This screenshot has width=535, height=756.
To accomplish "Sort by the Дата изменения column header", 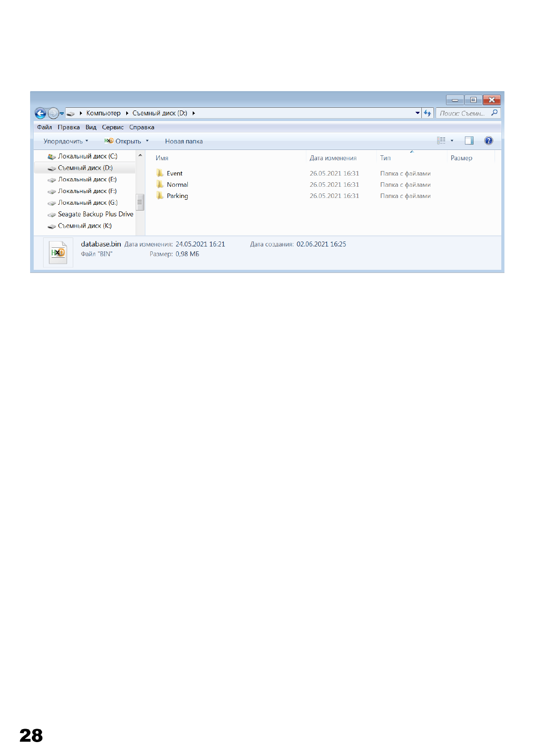I will [333, 158].
